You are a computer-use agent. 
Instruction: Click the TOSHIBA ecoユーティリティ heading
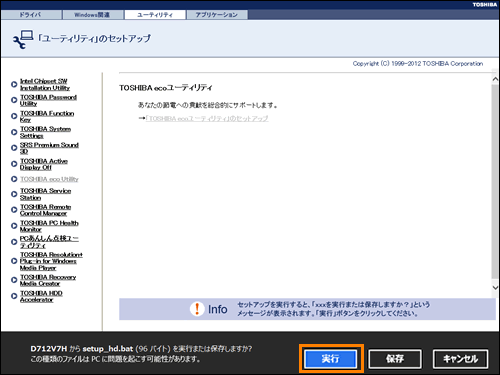[x=166, y=88]
